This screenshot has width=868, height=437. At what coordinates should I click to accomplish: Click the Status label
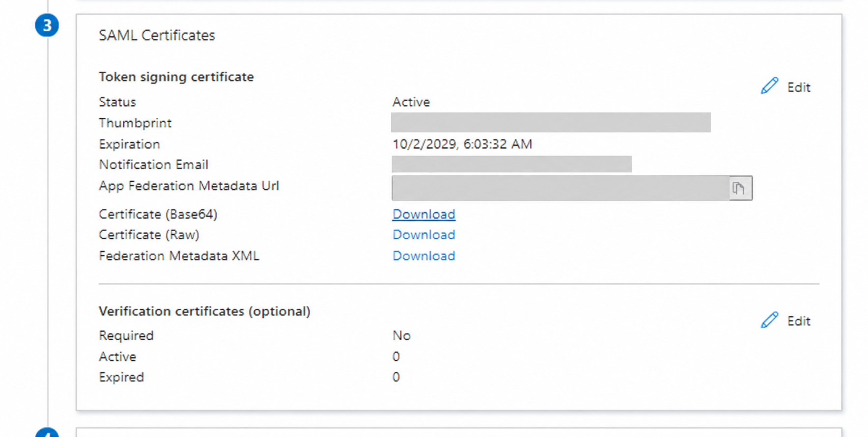117,102
